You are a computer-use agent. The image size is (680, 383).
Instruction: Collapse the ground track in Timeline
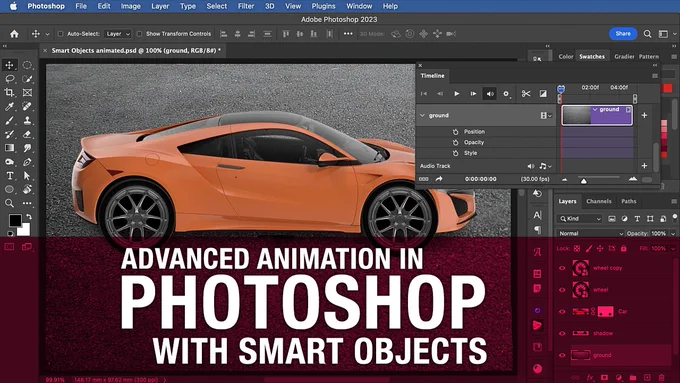[422, 115]
